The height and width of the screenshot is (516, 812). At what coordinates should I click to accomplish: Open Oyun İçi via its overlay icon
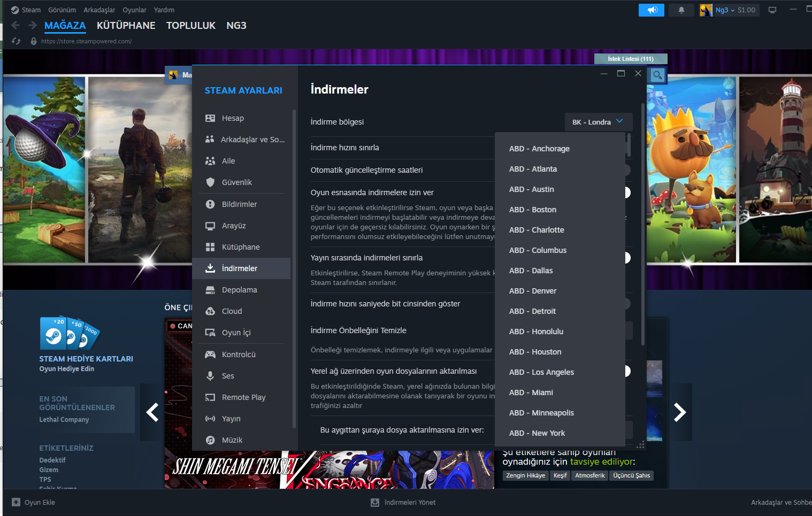click(210, 333)
